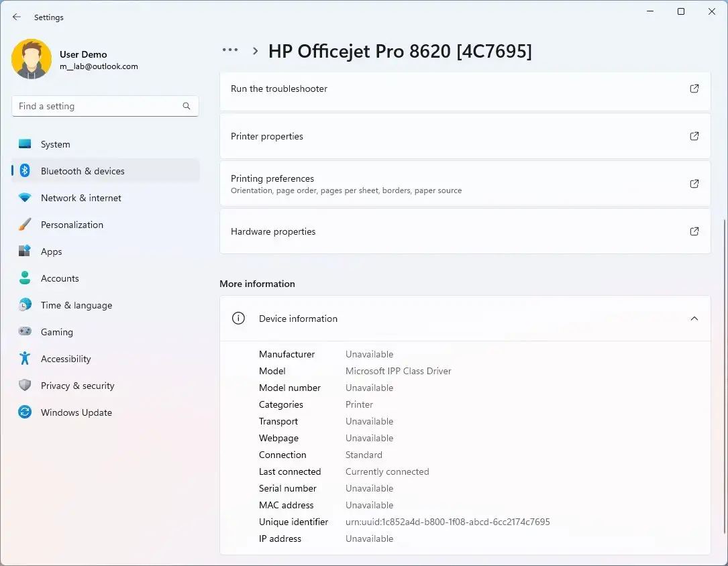Click the back arrow in Settings header

[x=17, y=17]
